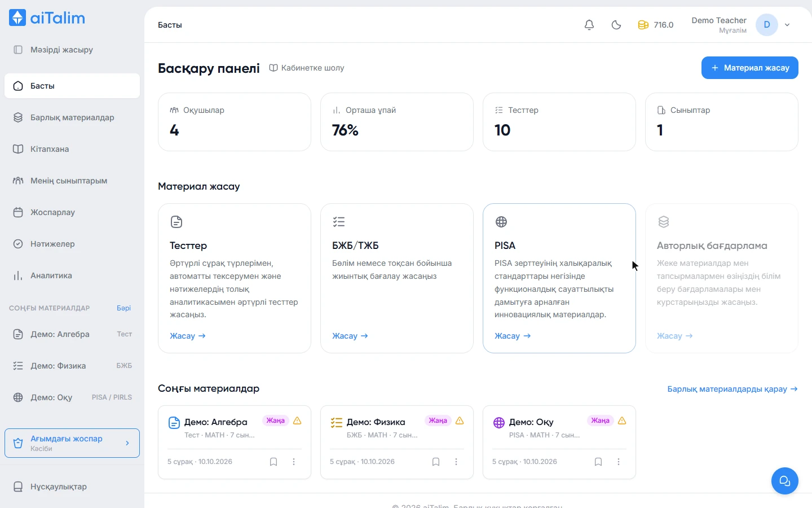This screenshot has width=812, height=508.
Task: Open the chat support bubble
Action: point(785,481)
